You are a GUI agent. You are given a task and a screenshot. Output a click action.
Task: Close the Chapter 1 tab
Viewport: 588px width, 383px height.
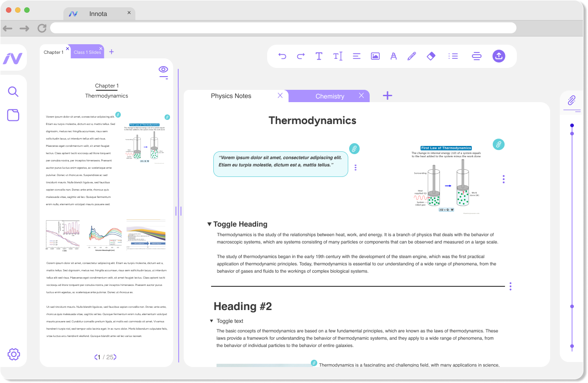[x=68, y=48]
